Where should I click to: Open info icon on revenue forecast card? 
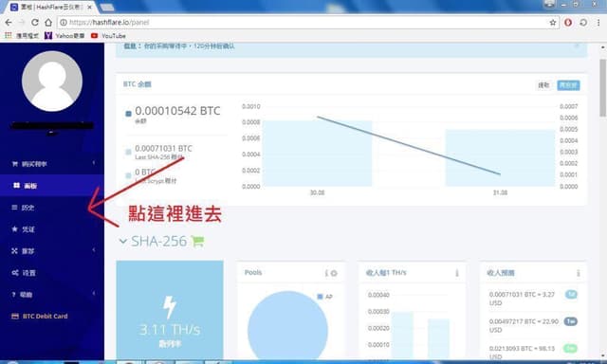tap(578, 273)
